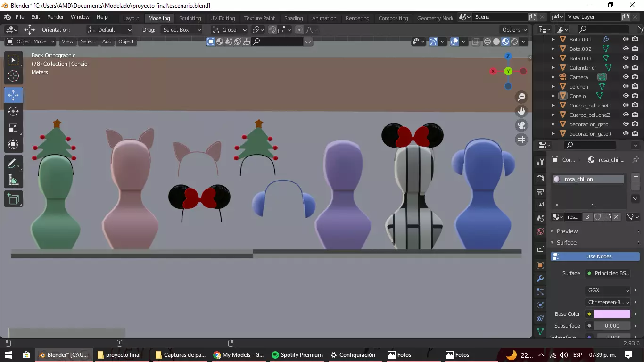Click the Use Nodes button
The width and height of the screenshot is (644, 362).
595,256
